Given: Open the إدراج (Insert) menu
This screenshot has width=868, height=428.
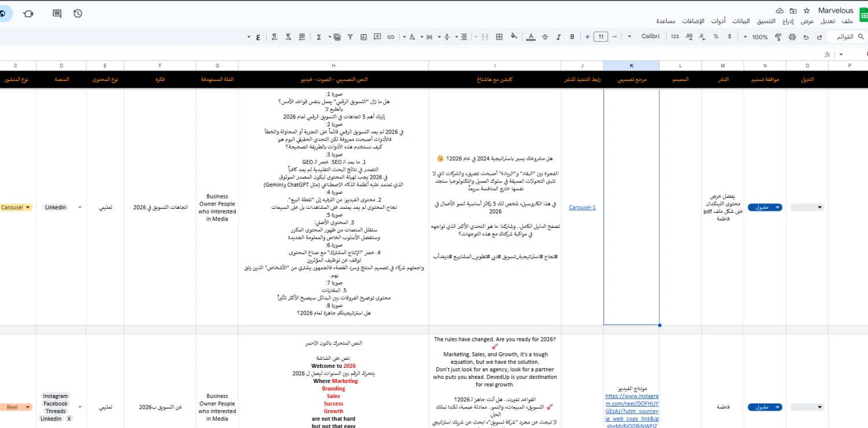Looking at the screenshot, I should coord(788,21).
